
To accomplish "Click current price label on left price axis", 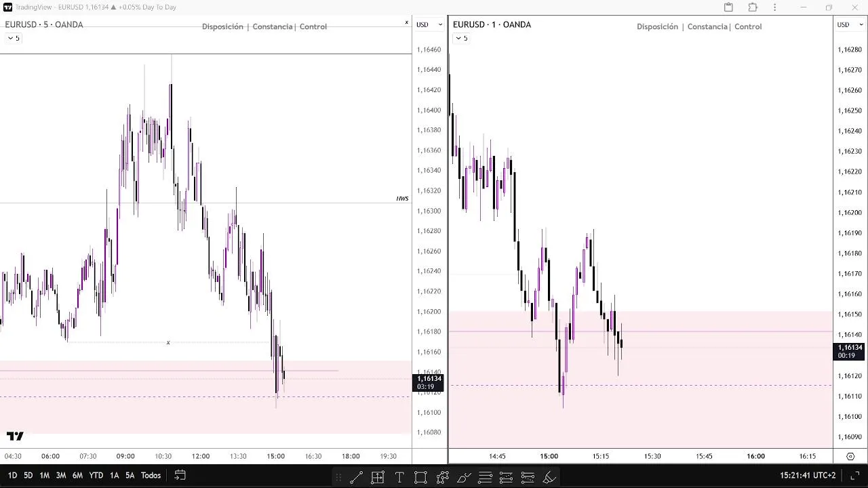I will tap(429, 382).
